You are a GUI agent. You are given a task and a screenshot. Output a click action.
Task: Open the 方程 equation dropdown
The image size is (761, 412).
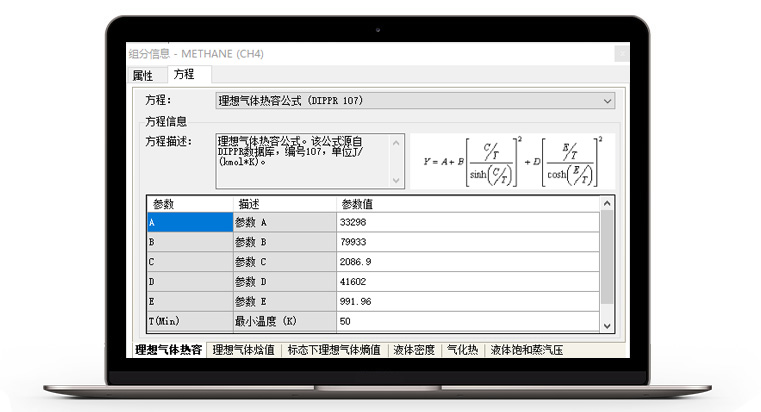607,101
